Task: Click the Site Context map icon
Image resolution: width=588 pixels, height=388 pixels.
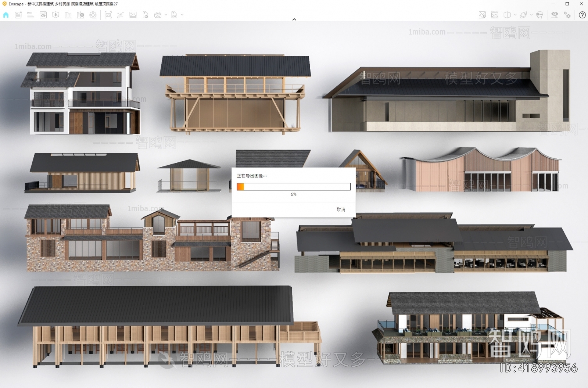Action: [482, 15]
